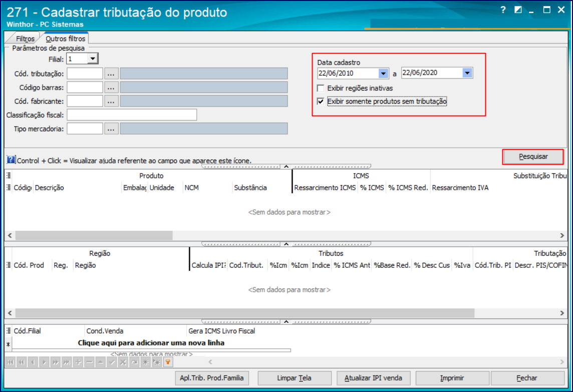
Task: Click the next record navigator arrow
Action: pyautogui.click(x=44, y=362)
